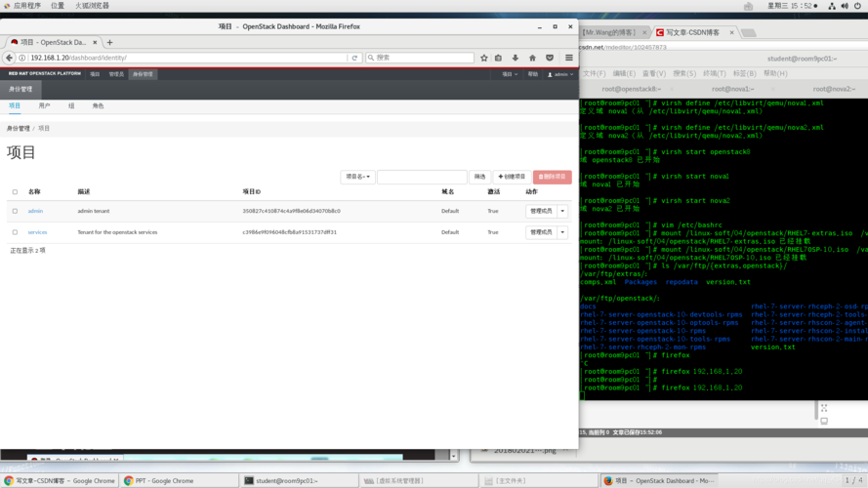Click the 帮助 help link in header
This screenshot has height=488, width=868.
click(532, 74)
